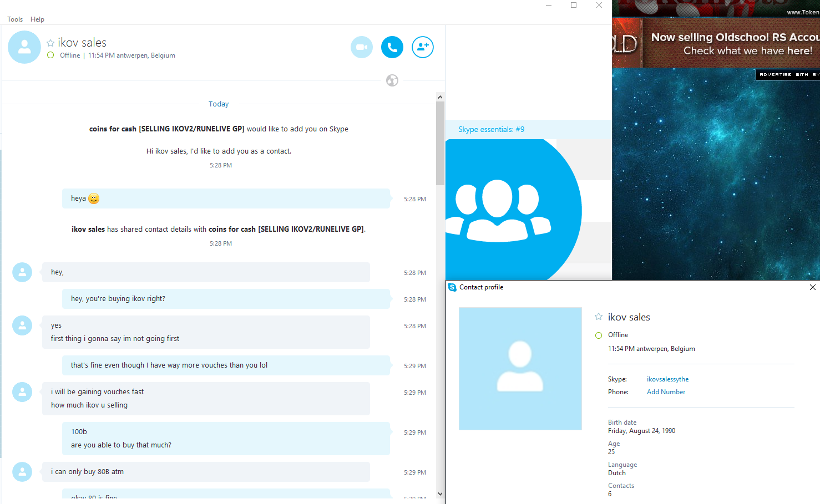The image size is (820, 504).
Task: Click the 'hey, you're buying ikov right?' message
Action: tap(226, 299)
